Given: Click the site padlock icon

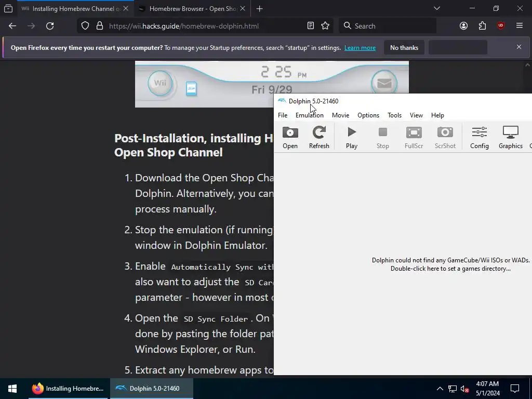Looking at the screenshot, I should click(99, 26).
